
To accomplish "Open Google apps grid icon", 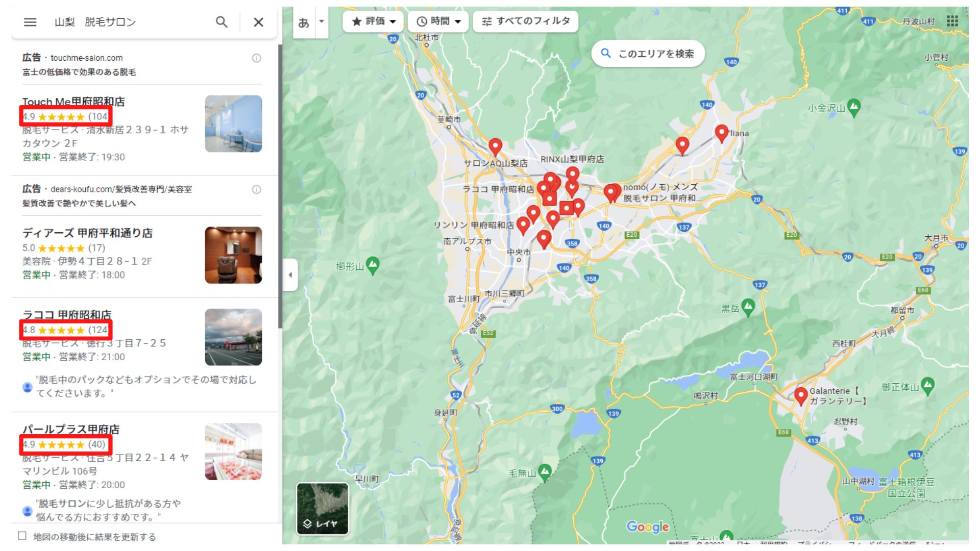I will tap(952, 21).
